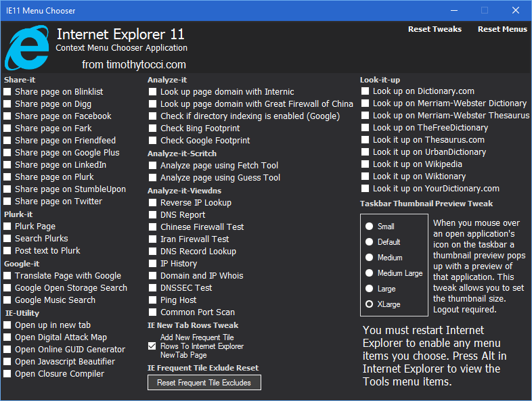Select Large thumbnail size radio
Viewport: 532px width, 401px height.
point(369,289)
